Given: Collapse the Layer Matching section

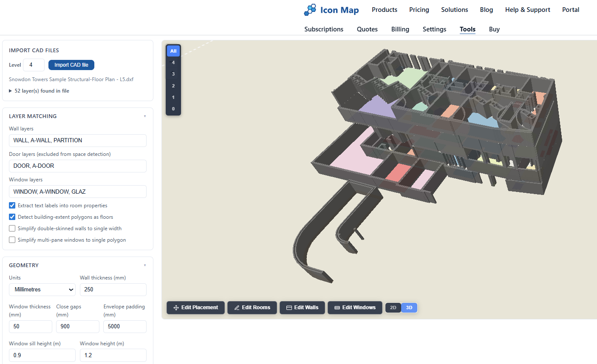Looking at the screenshot, I should 145,116.
